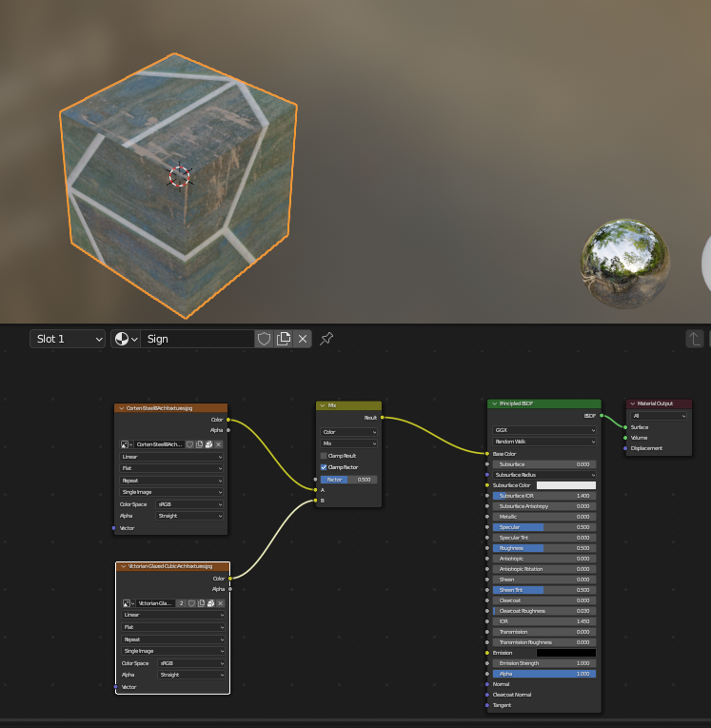Click new image copy icon in Corten Steel node
The height and width of the screenshot is (728, 711).
point(199,444)
